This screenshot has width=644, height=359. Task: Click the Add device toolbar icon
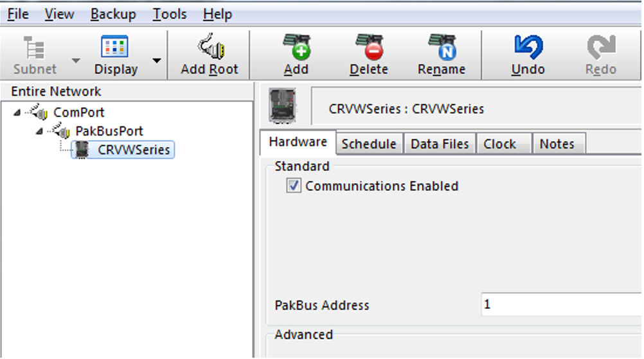click(x=296, y=48)
